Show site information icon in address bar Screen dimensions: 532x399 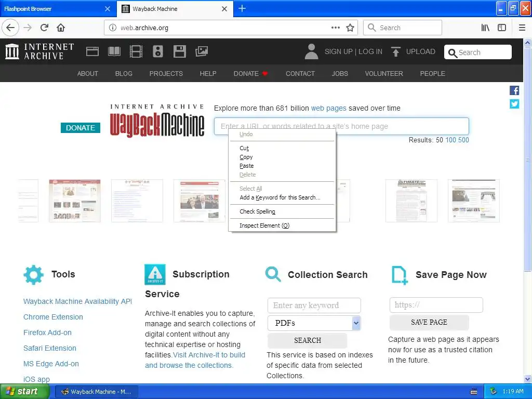click(x=113, y=28)
